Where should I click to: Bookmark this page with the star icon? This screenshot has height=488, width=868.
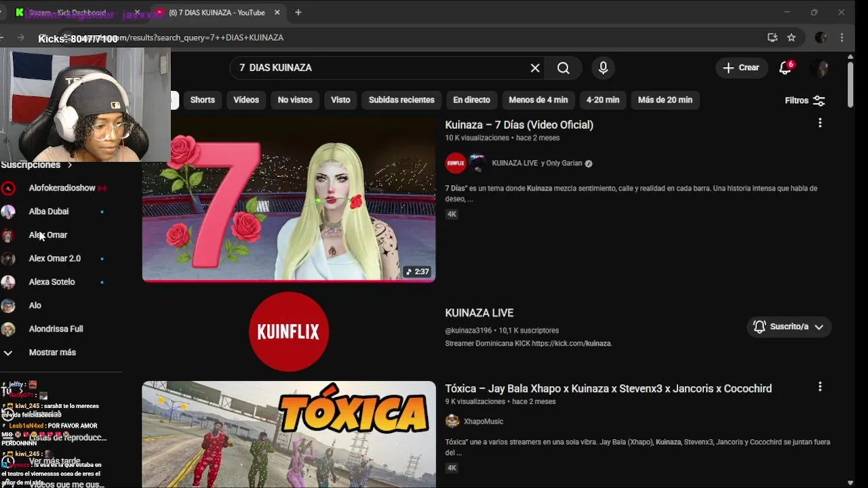coord(791,37)
